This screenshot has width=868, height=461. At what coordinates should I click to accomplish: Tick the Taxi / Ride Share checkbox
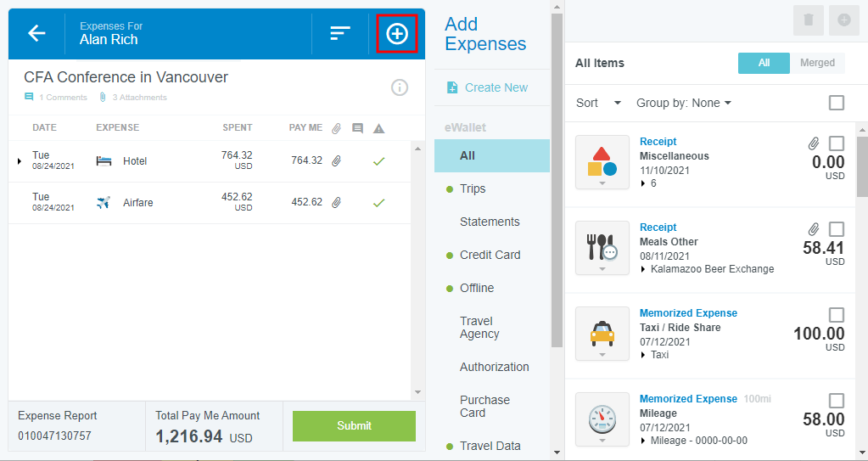click(837, 315)
